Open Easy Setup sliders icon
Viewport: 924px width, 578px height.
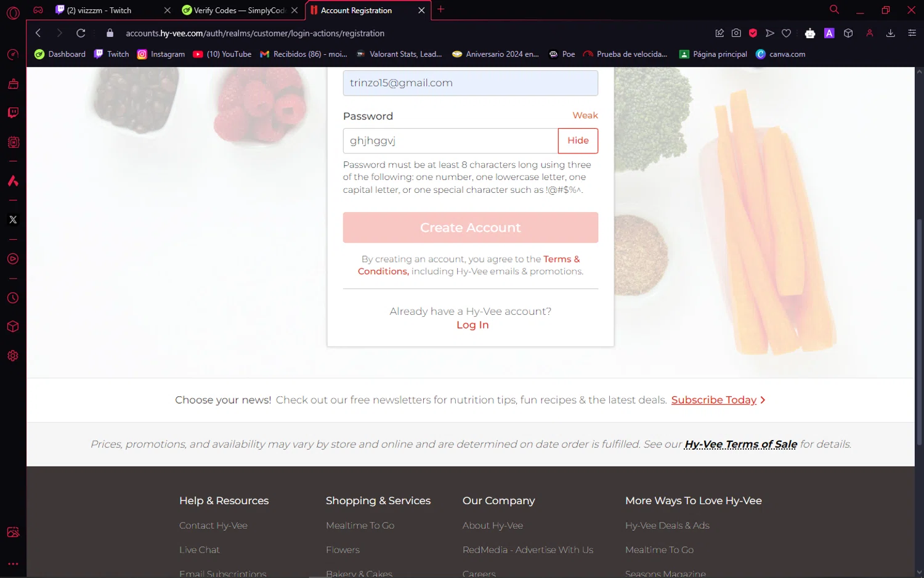point(912,33)
